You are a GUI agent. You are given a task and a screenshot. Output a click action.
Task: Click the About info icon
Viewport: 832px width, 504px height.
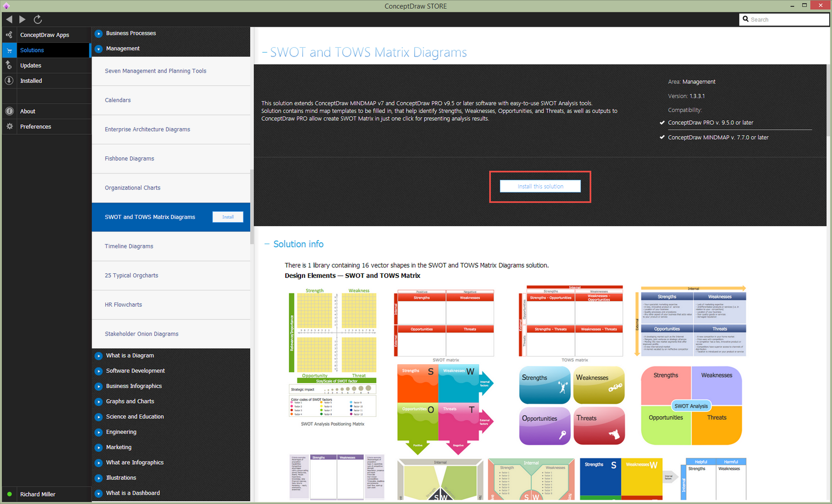9,111
